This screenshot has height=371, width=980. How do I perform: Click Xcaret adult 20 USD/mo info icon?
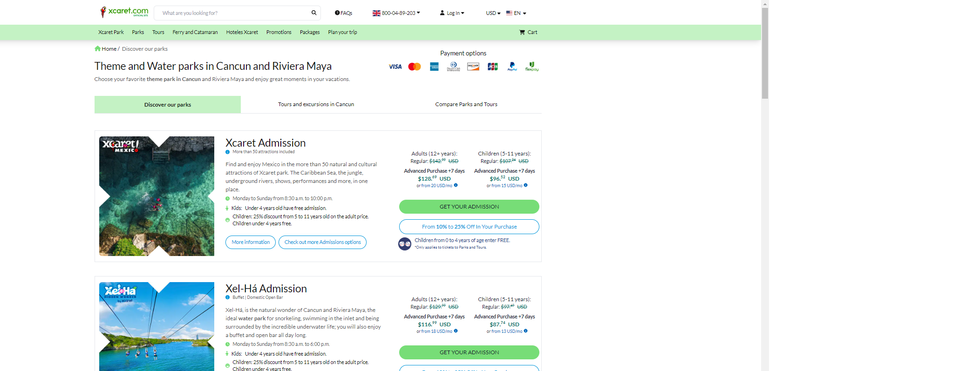pyautogui.click(x=456, y=185)
